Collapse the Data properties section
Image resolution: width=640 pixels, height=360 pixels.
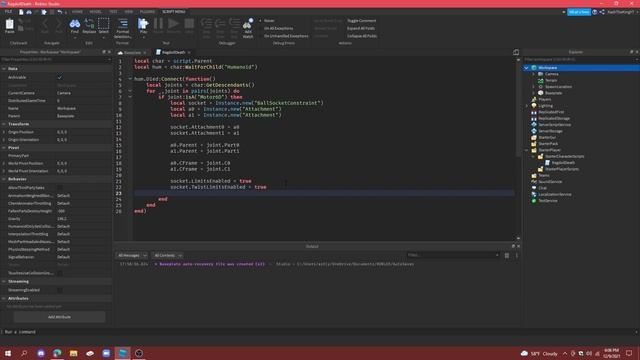(4, 69)
